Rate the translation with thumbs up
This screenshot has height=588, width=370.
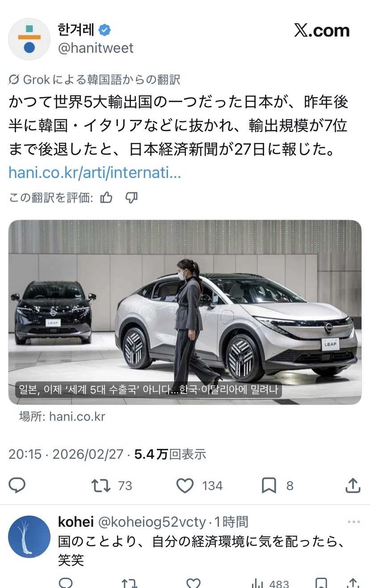[106, 197]
